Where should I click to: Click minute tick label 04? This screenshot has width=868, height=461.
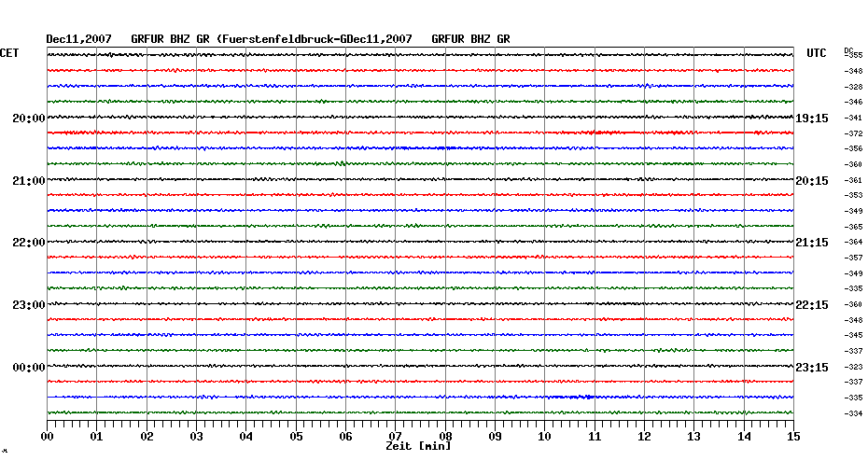(x=245, y=437)
